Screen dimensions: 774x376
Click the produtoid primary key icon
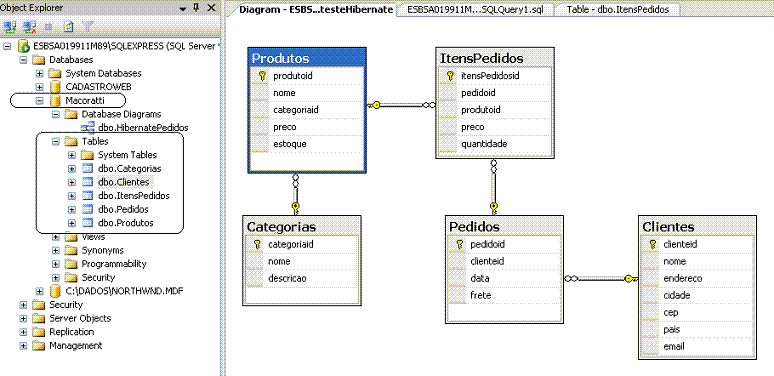click(262, 76)
